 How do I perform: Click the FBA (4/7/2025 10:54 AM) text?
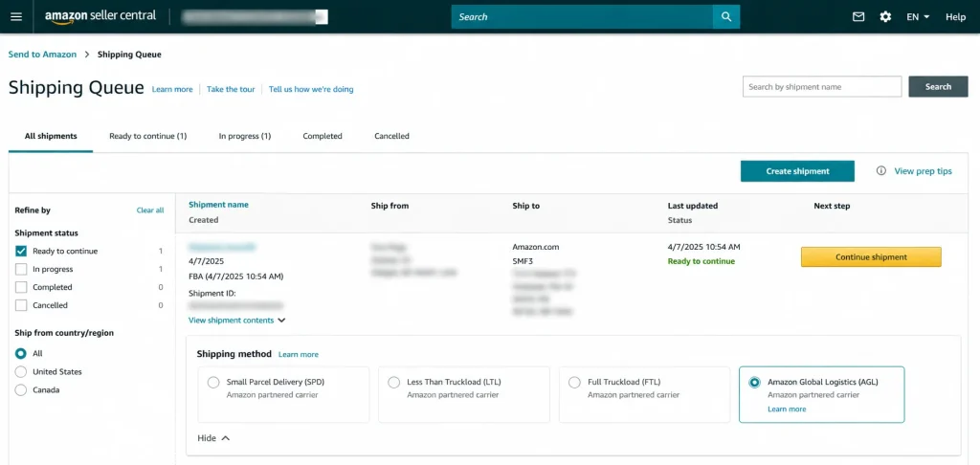(x=236, y=277)
